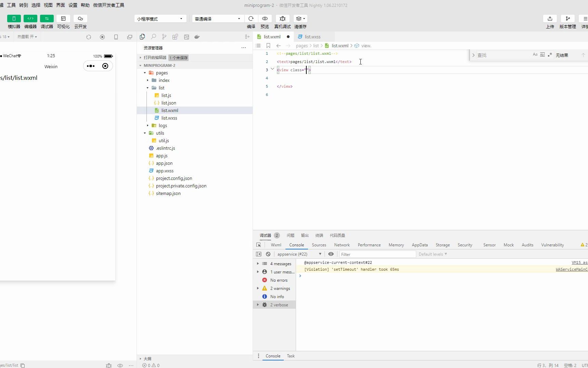
Task: Click the preview eye icon
Action: tap(265, 19)
